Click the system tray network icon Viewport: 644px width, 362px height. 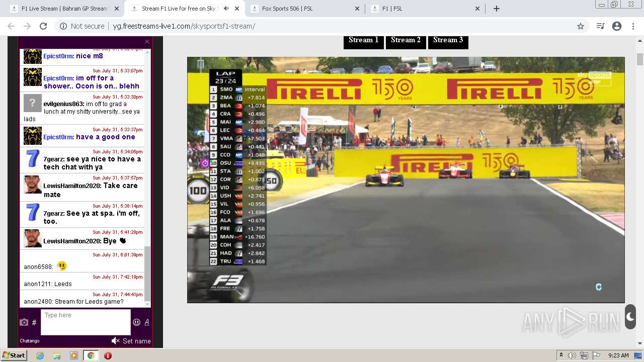[x=584, y=355]
